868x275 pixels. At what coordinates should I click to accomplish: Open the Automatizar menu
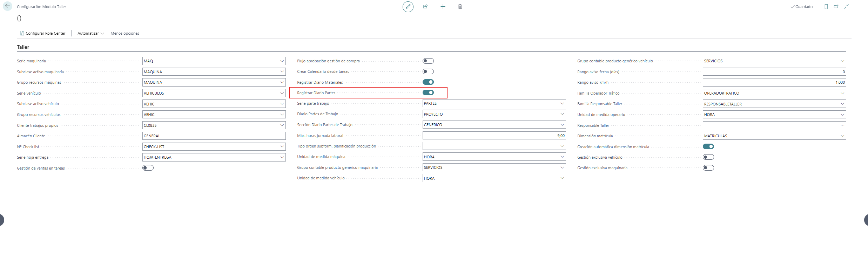point(90,33)
